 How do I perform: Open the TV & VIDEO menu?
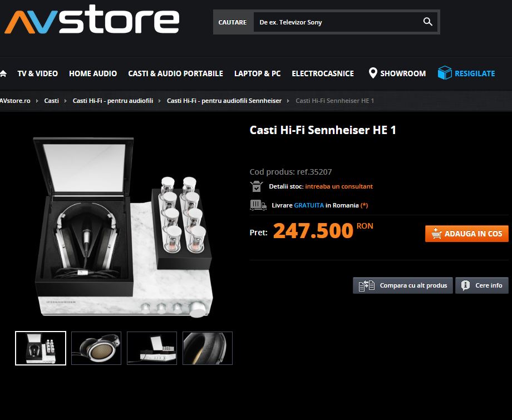point(37,73)
